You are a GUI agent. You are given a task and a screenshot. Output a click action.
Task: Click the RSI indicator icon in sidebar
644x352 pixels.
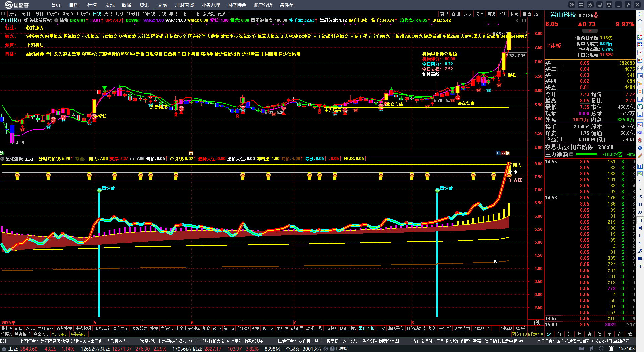[x=640, y=132]
